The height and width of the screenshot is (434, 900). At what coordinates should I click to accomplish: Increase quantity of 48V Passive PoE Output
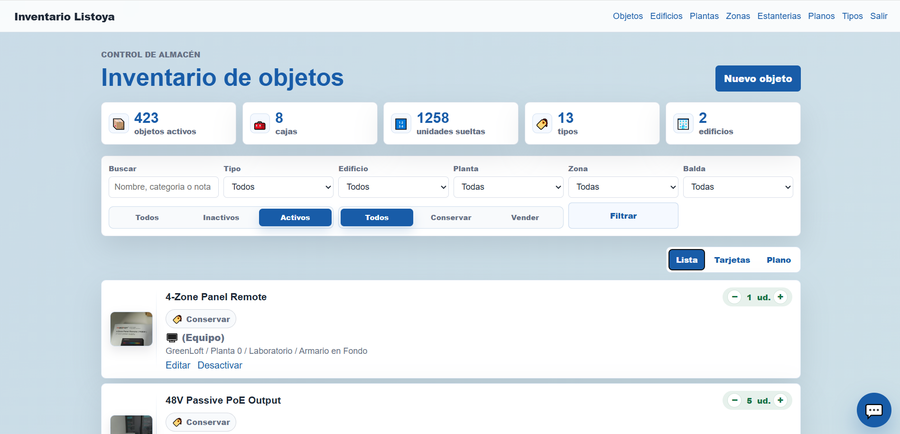click(779, 400)
